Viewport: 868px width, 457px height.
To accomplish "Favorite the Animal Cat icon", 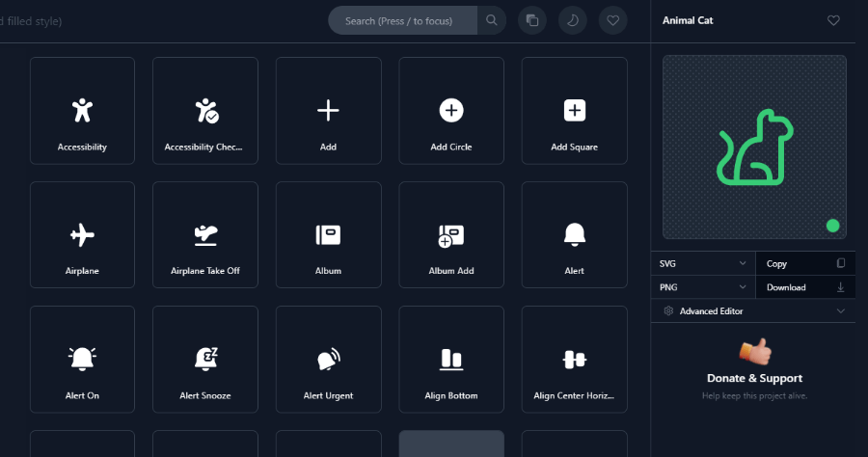I will [833, 20].
